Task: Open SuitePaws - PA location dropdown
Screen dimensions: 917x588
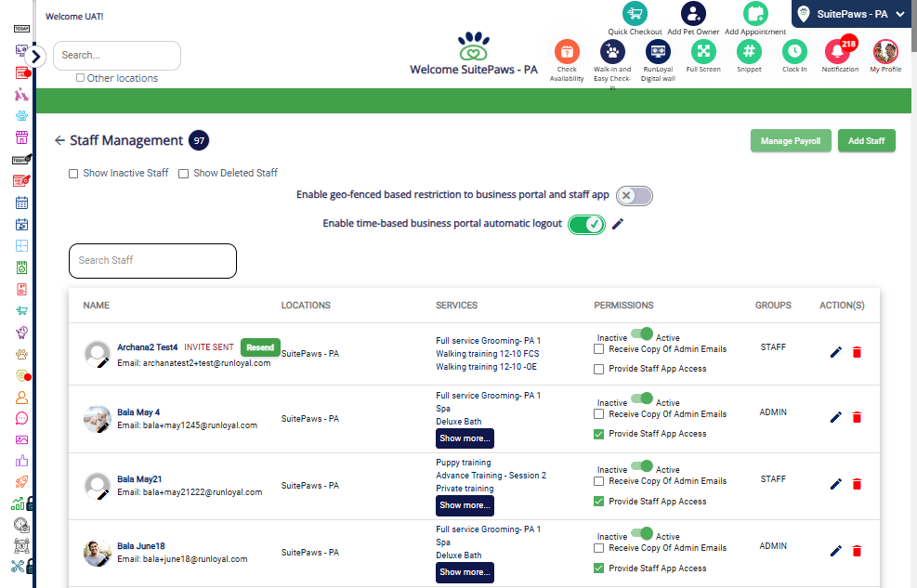Action: pos(851,14)
